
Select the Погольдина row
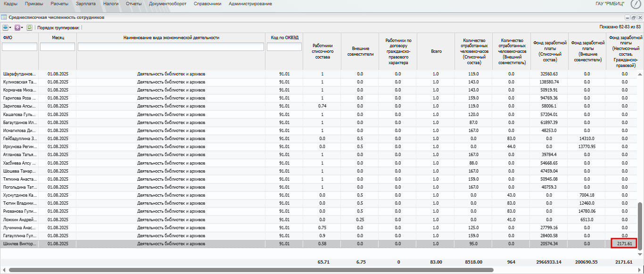[318, 187]
